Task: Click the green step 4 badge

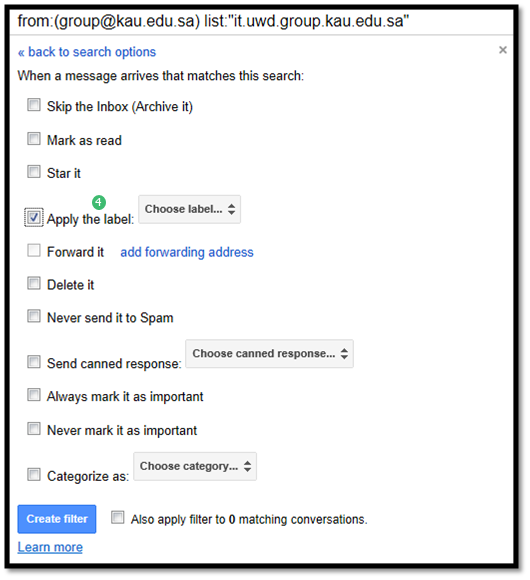Action: (99, 202)
